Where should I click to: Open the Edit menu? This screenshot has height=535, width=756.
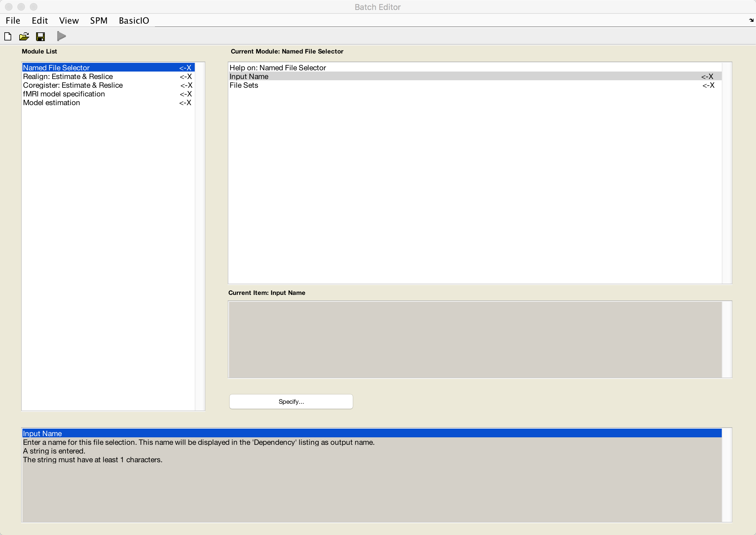40,21
